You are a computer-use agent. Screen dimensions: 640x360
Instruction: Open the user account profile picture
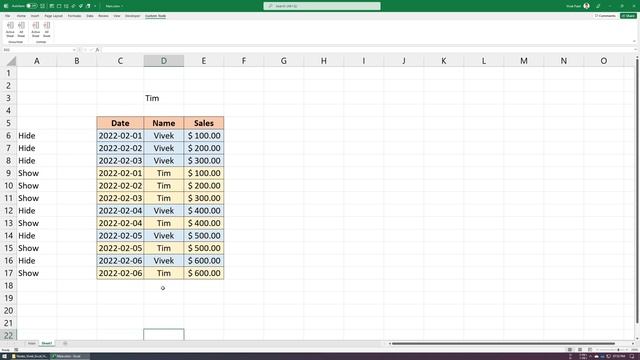coord(587,6)
